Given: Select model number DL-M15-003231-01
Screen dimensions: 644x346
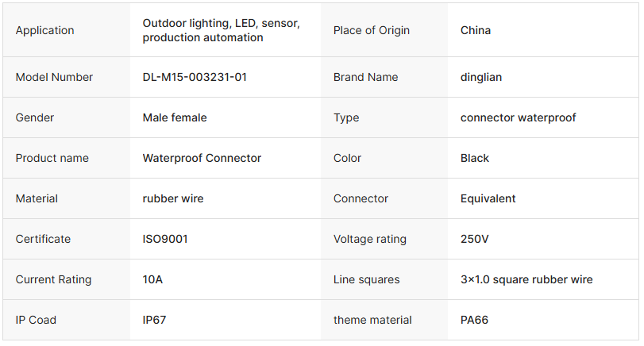Looking at the screenshot, I should (195, 77).
